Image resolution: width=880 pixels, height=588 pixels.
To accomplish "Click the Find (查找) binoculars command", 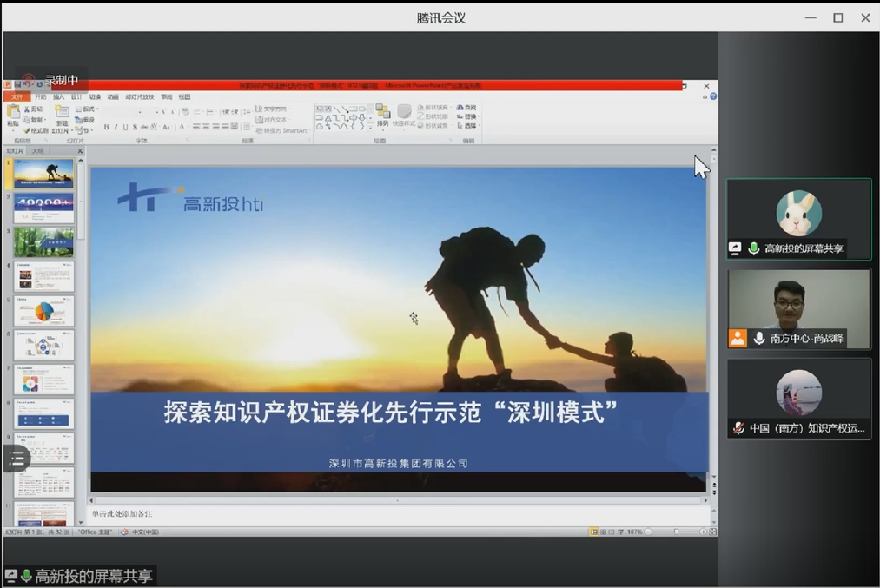I will [x=466, y=107].
